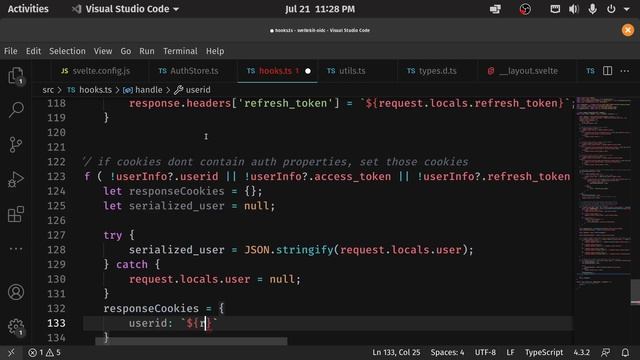
Task: Click the comment text on line 122
Action: tap(276, 162)
